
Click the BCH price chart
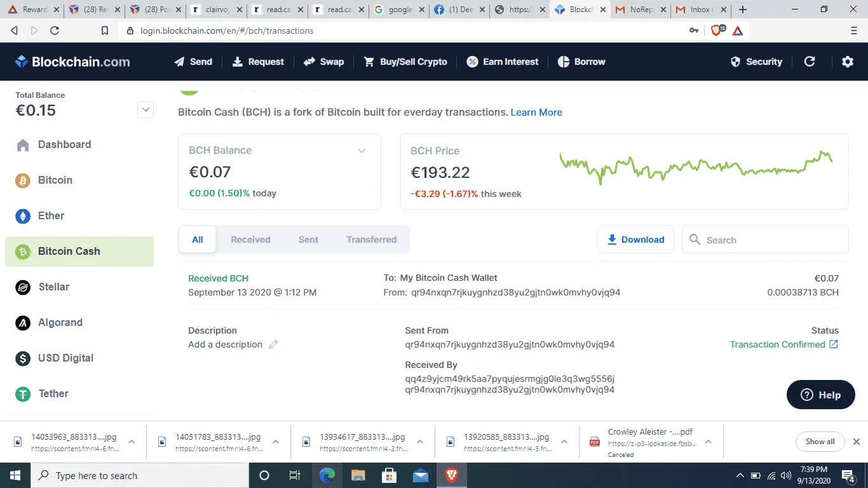click(696, 168)
